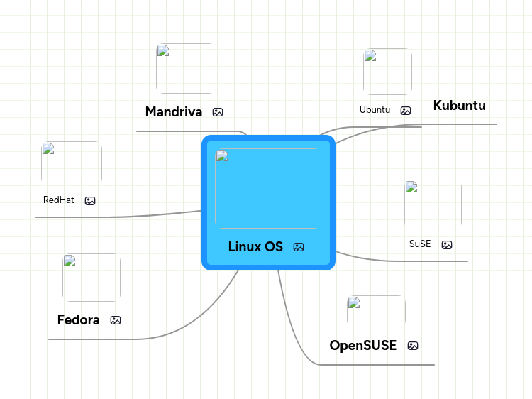Select the RedHat topic label
Screen dimensions: 532x399
pyautogui.click(x=59, y=199)
